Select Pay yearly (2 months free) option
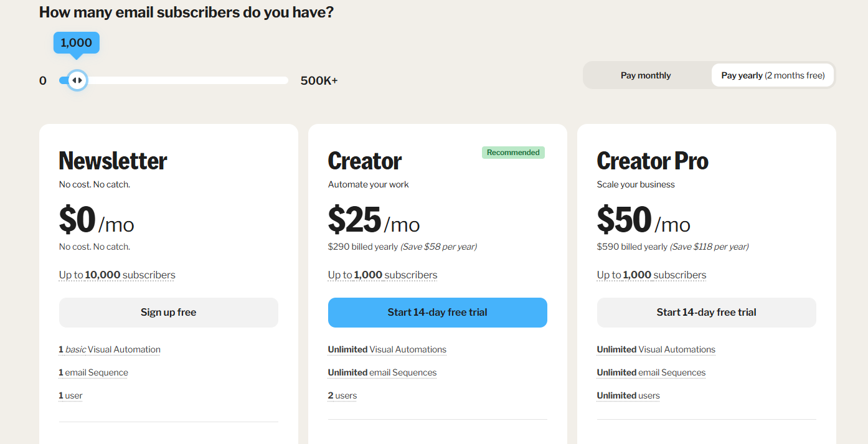The image size is (868, 444). coord(772,75)
